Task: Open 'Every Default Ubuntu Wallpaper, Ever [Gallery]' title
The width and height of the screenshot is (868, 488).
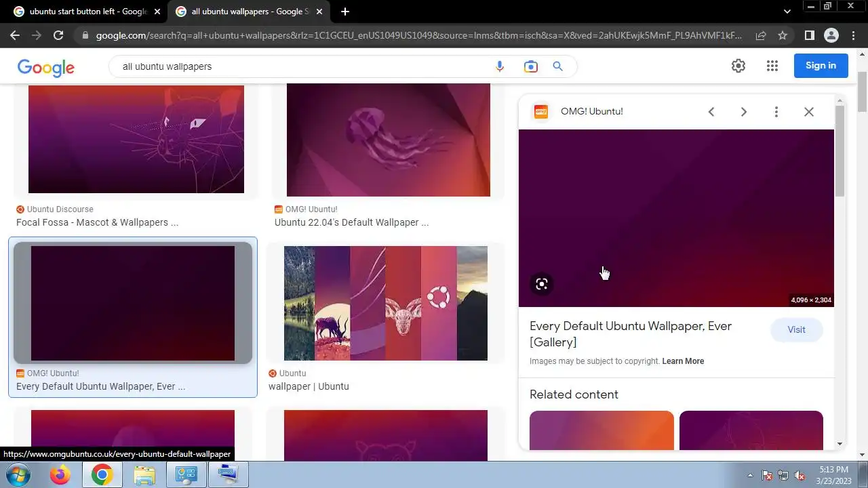Action: coord(631,334)
